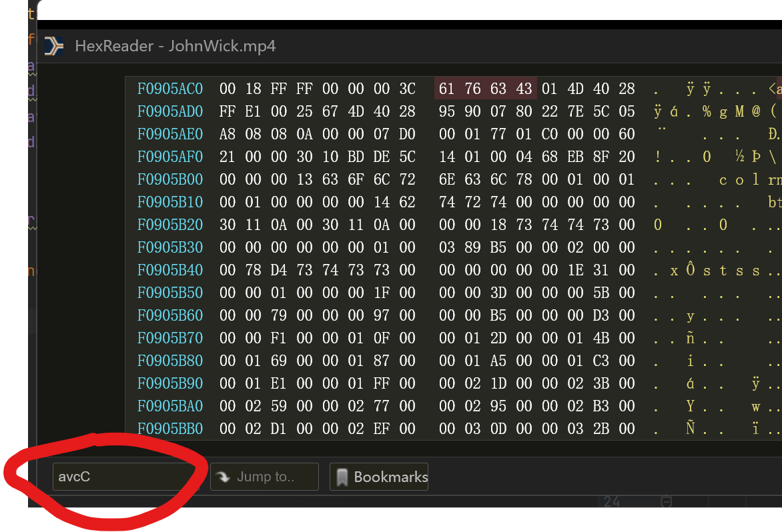
Task: Open the Bookmarks panel
Action: [x=379, y=477]
